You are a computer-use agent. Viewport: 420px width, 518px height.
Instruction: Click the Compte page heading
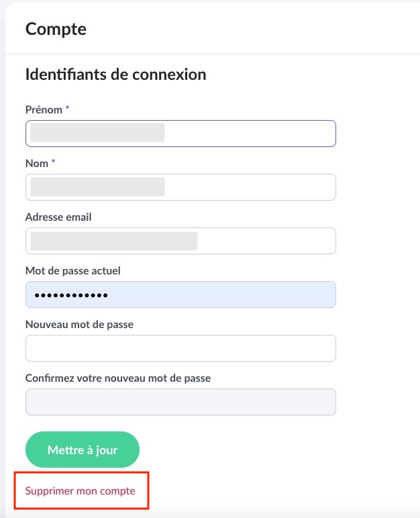tap(56, 29)
